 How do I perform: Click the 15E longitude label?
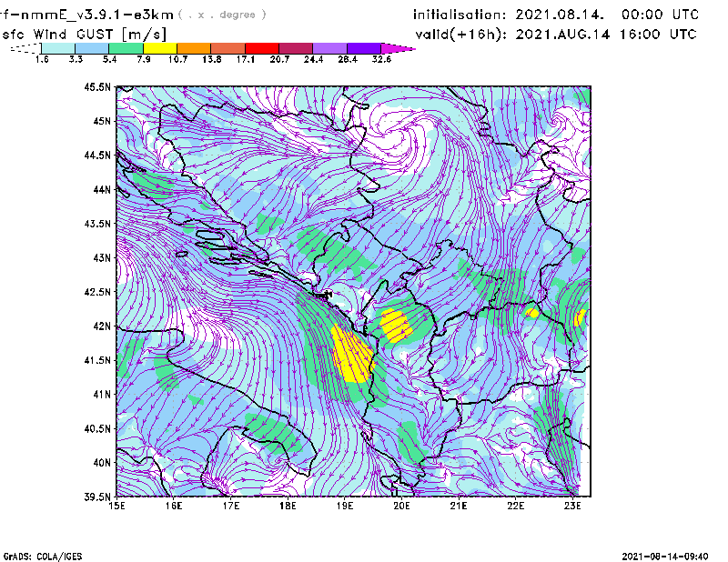tap(116, 506)
